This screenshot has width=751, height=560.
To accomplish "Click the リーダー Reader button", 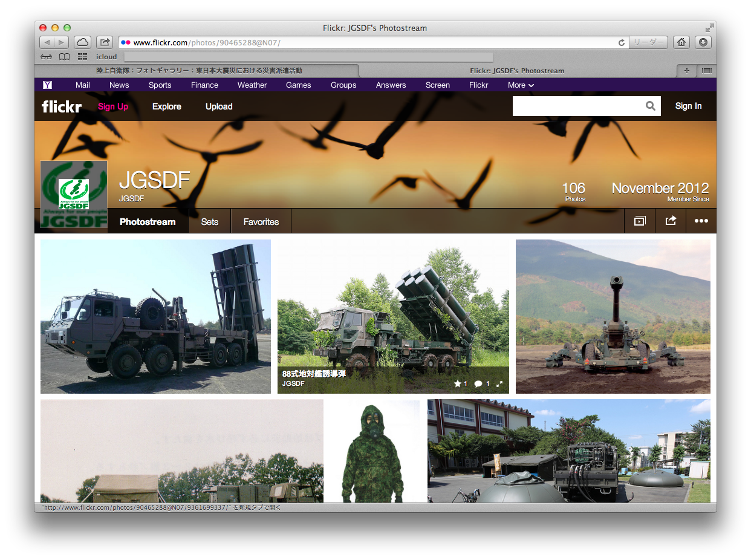I will point(648,42).
